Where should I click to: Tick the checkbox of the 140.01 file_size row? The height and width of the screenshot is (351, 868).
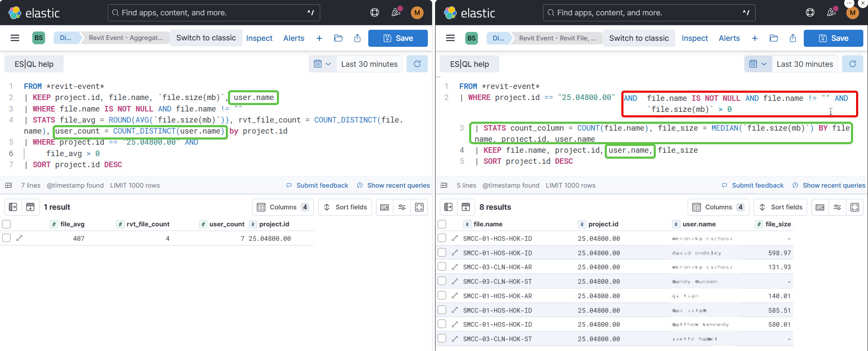[x=442, y=296]
